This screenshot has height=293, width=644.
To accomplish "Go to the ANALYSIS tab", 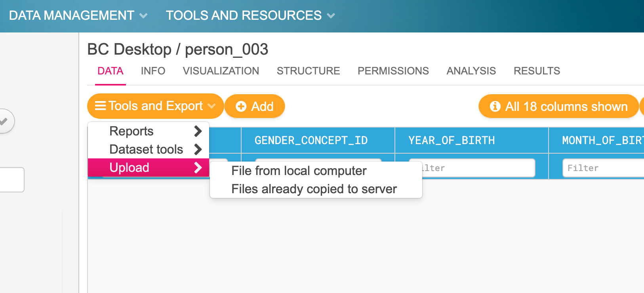I will [471, 71].
